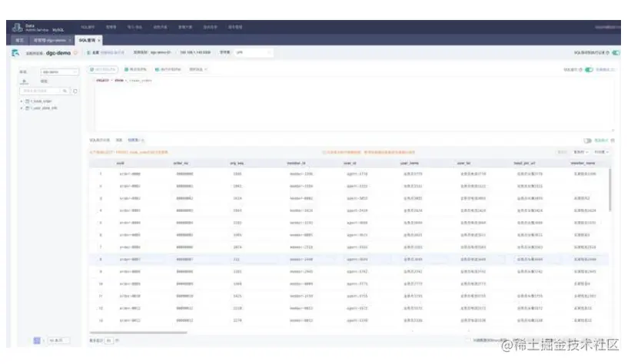
Task: Click the refresh icon next to sidebar search
Action: click(75, 91)
